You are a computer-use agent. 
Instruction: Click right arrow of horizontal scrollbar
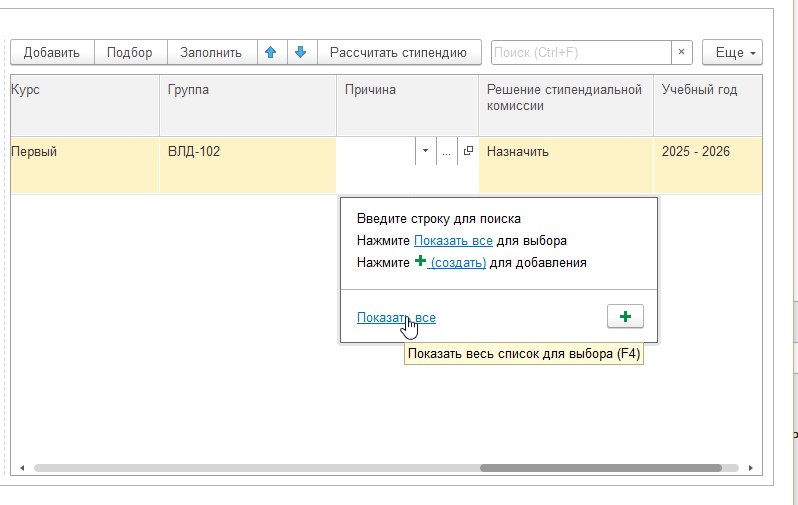(x=751, y=468)
